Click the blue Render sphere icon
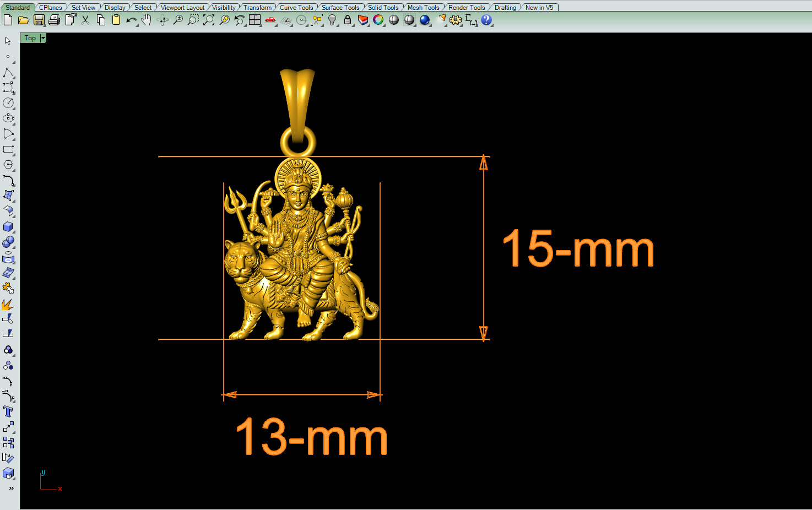812x510 pixels. coord(425,20)
